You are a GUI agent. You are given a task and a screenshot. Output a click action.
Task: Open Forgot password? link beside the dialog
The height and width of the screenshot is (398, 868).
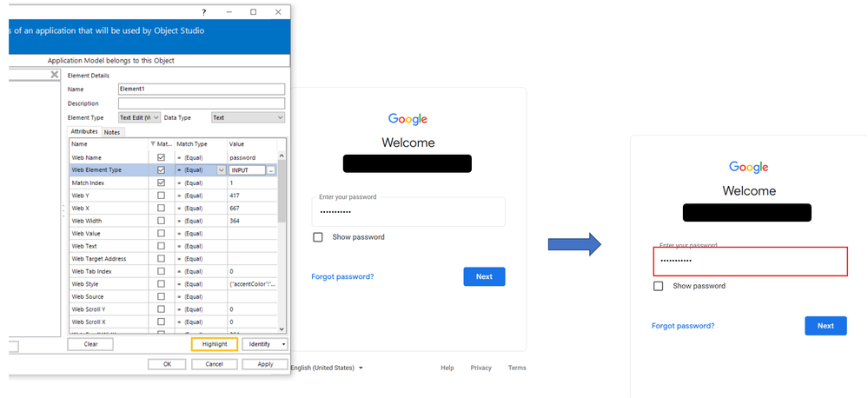point(342,276)
